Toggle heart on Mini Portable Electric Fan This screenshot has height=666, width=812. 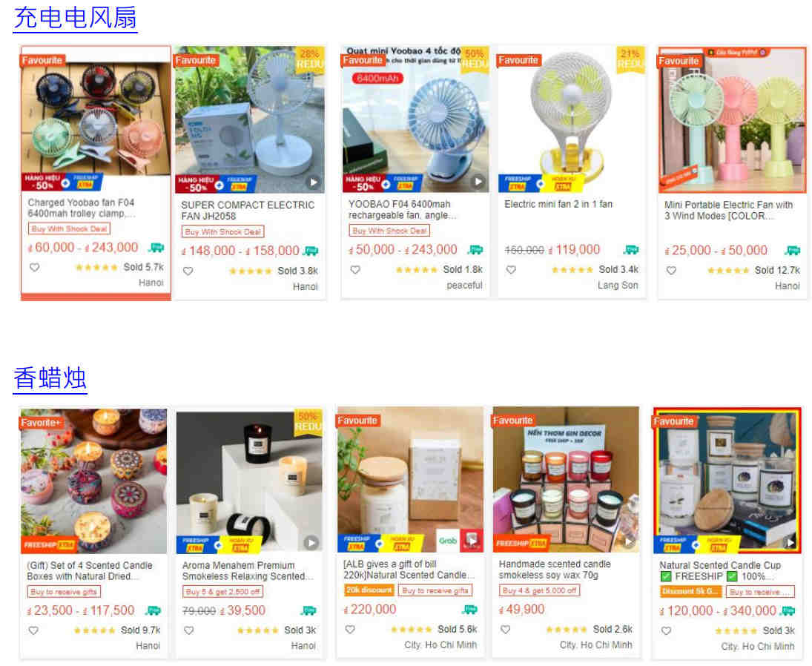coord(671,271)
